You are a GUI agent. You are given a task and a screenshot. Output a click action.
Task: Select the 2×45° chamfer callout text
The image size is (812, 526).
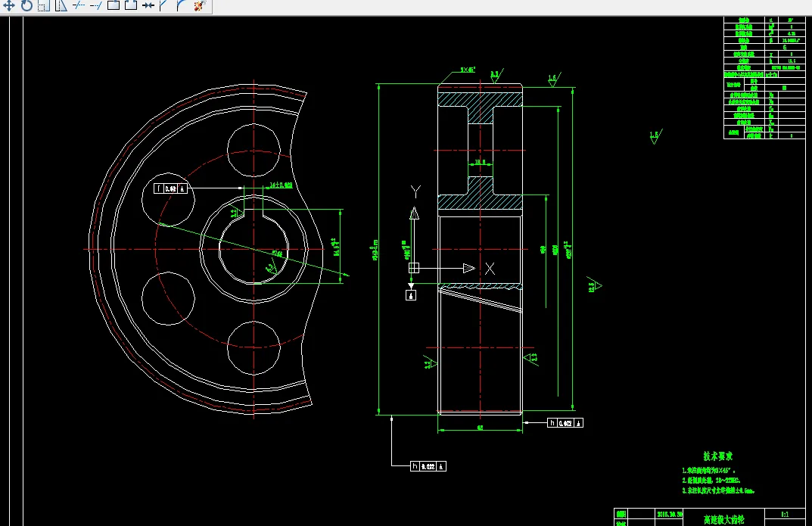(x=468, y=70)
